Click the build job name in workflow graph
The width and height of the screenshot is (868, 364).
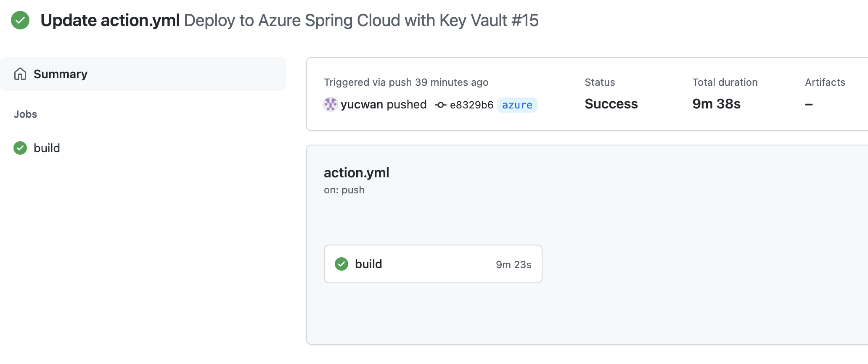[368, 264]
